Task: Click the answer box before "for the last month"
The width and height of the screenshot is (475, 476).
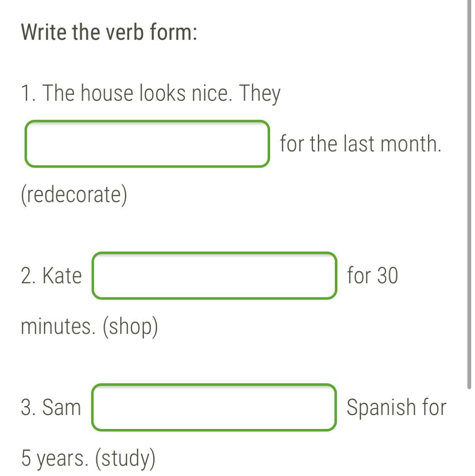Action: (x=147, y=144)
